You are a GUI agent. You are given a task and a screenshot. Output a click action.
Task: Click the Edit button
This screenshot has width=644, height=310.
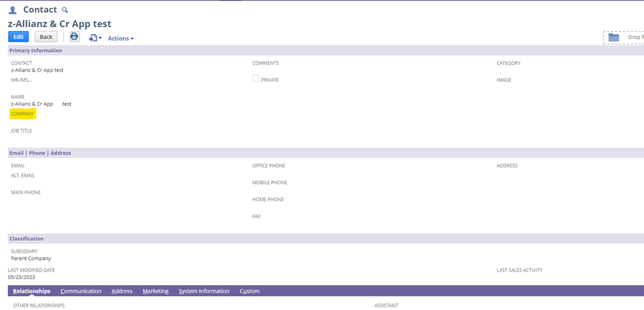coord(18,36)
